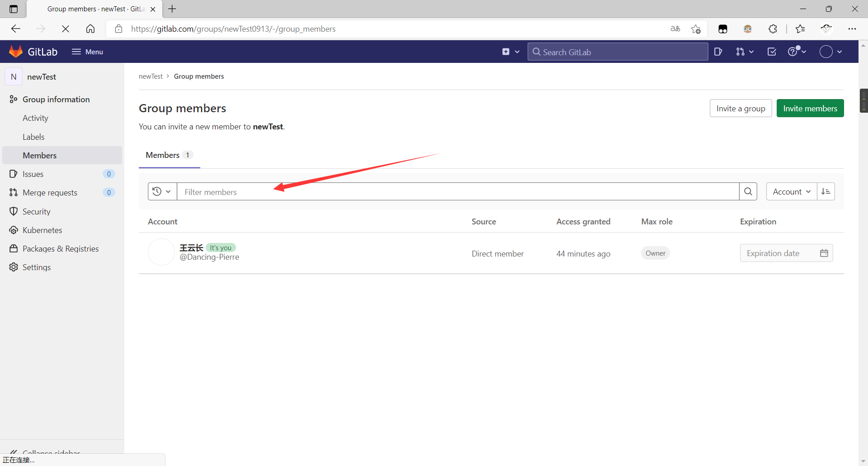Click the It's you badge
This screenshot has width=868, height=466.
(x=221, y=247)
